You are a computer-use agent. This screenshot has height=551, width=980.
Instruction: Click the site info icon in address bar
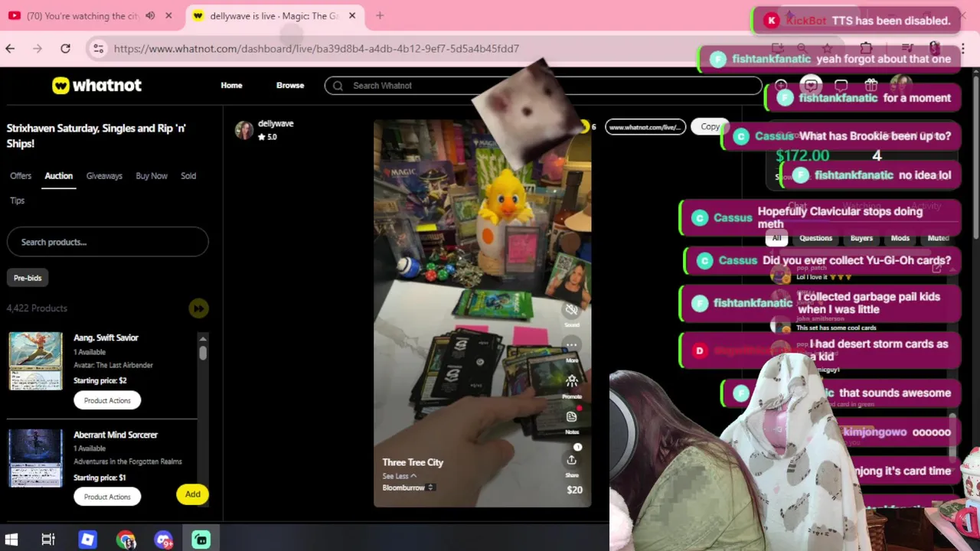tap(98, 48)
